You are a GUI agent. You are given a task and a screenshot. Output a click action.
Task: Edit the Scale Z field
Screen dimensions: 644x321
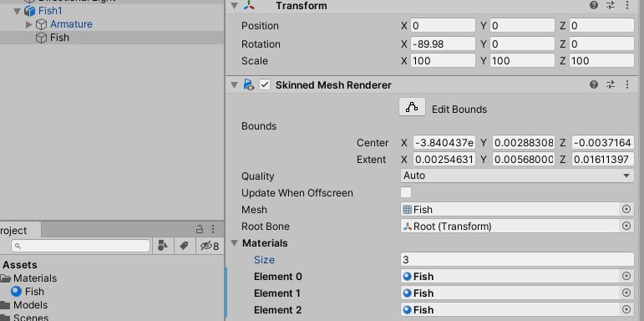[601, 60]
